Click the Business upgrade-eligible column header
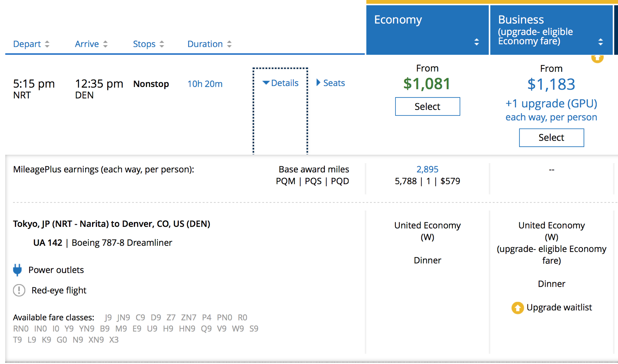This screenshot has width=618, height=364. [551, 30]
